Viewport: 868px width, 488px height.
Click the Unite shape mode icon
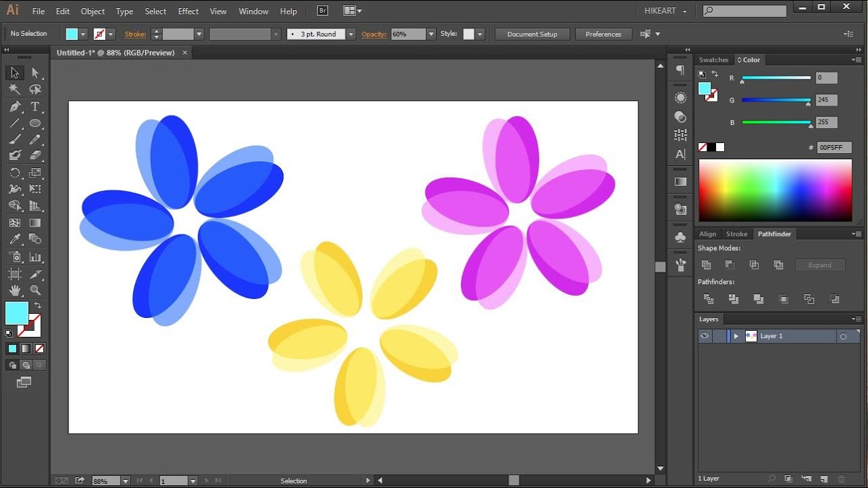pos(706,265)
